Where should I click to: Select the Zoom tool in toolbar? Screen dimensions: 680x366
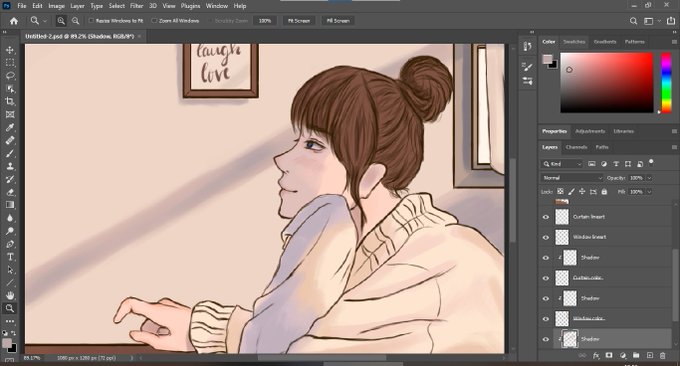coord(10,308)
